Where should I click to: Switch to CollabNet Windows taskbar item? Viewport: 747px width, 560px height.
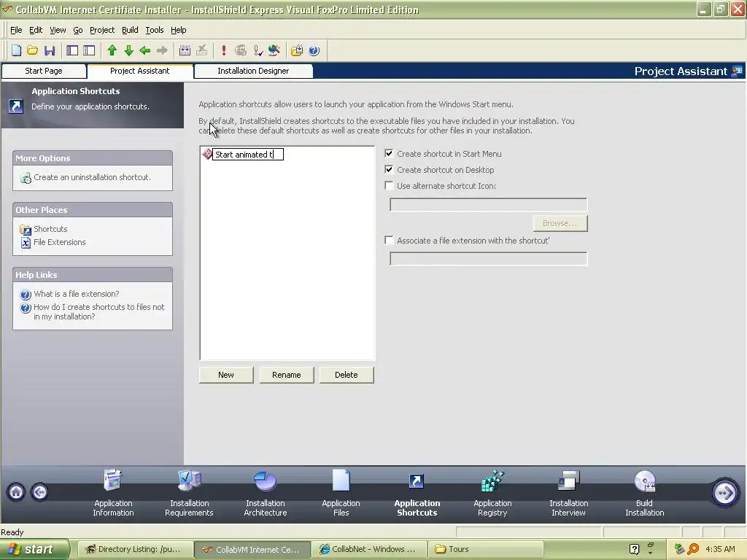click(x=368, y=549)
